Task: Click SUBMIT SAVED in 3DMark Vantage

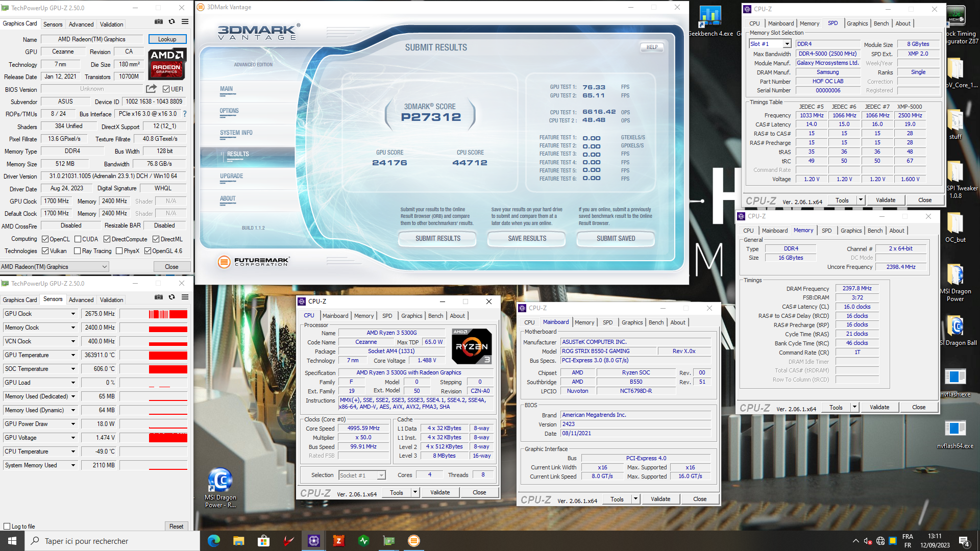Action: [616, 238]
